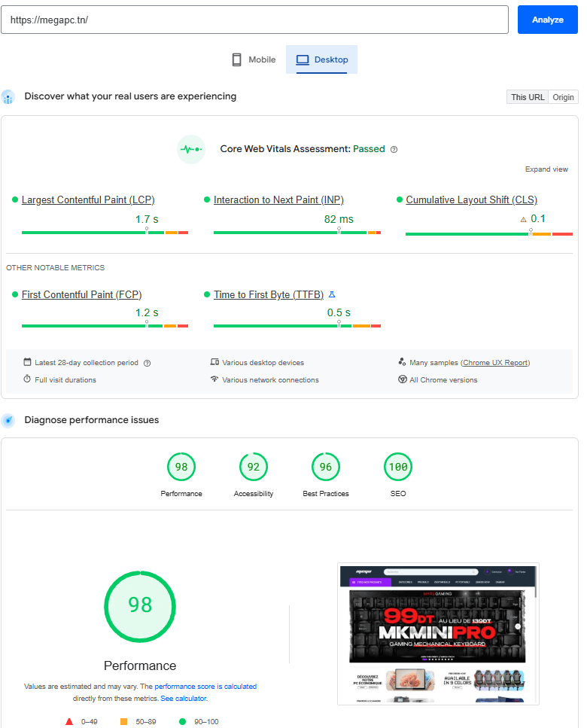Open Interaction to Next Paint (INP) link
Viewport: 587px width, 728px height.
pos(278,200)
